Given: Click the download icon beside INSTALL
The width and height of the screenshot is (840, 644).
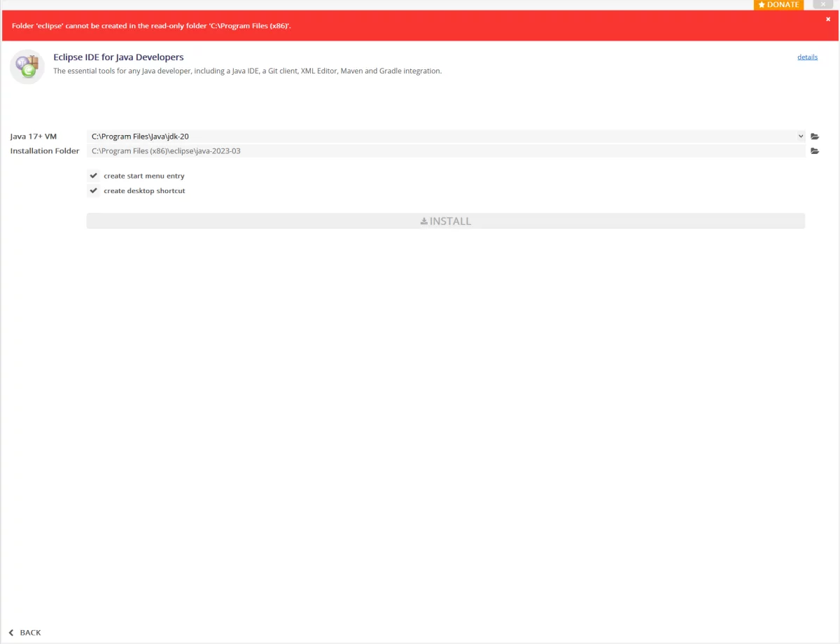Looking at the screenshot, I should [x=423, y=221].
